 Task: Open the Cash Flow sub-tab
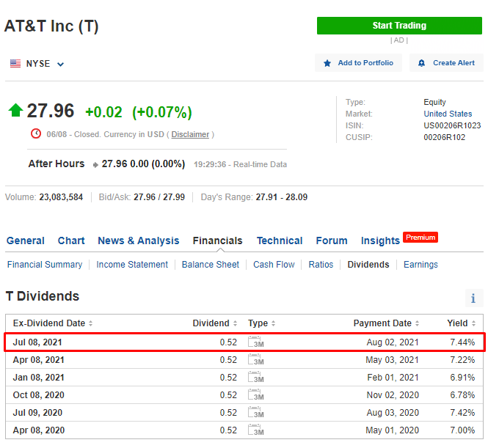[274, 264]
